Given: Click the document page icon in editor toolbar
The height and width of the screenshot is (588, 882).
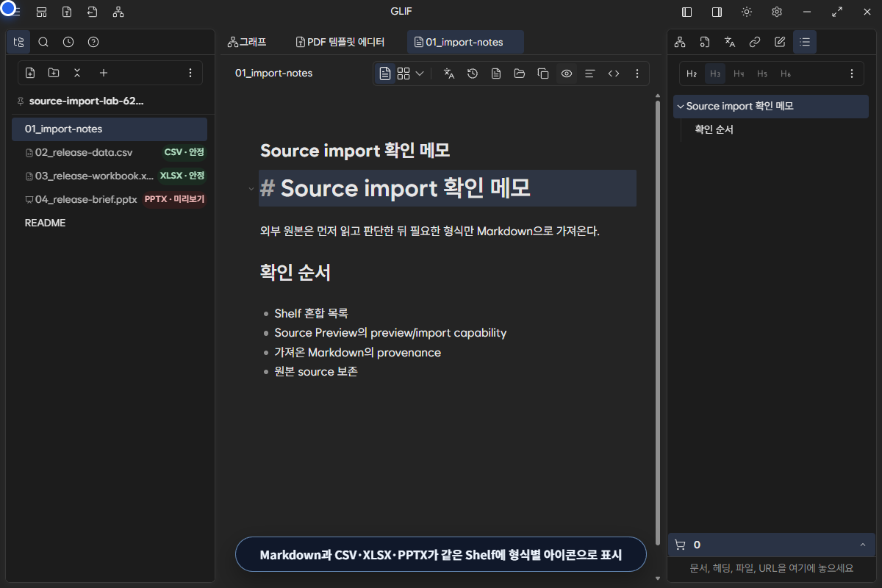Looking at the screenshot, I should (x=496, y=73).
